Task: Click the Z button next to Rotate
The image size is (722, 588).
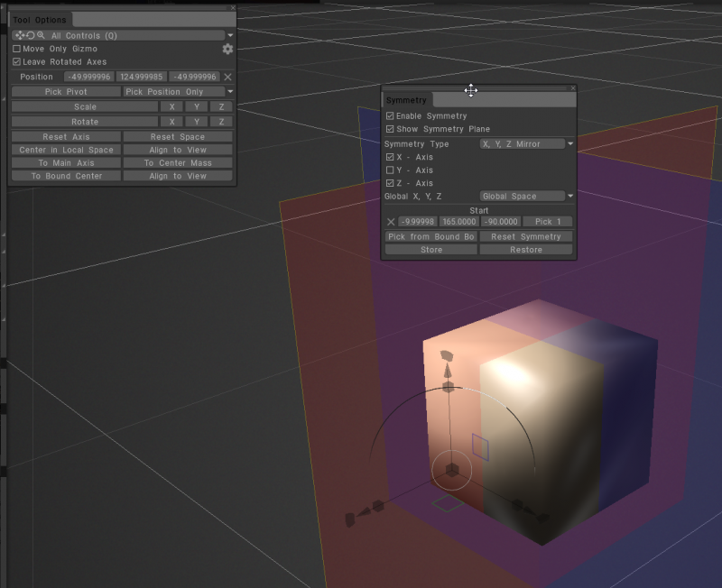Action: (x=221, y=121)
